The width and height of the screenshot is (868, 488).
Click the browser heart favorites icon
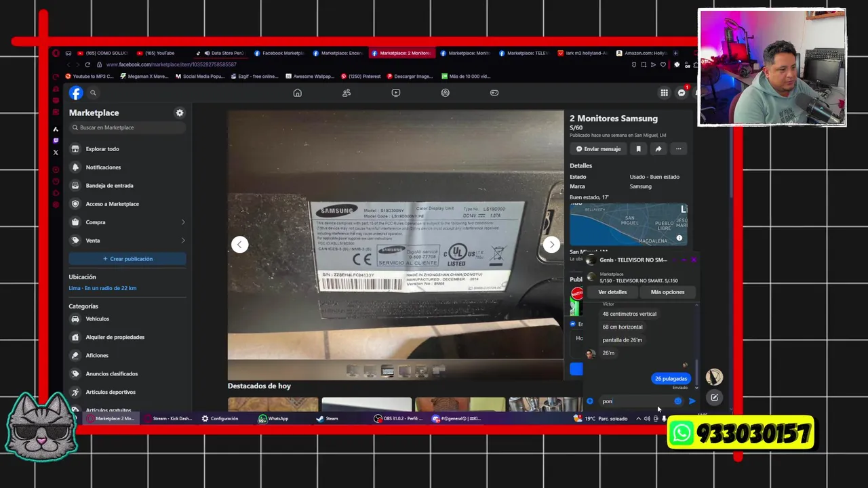coord(663,64)
